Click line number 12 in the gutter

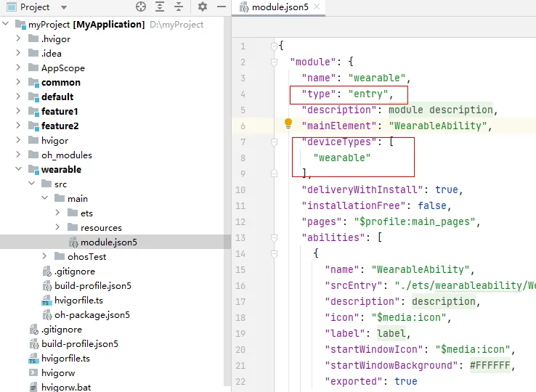240,222
